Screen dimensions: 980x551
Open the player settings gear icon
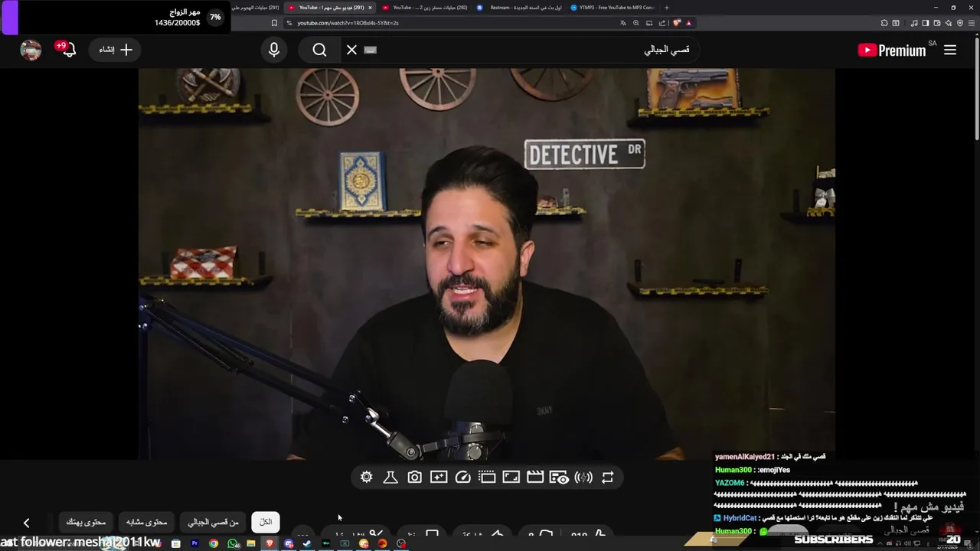366,478
